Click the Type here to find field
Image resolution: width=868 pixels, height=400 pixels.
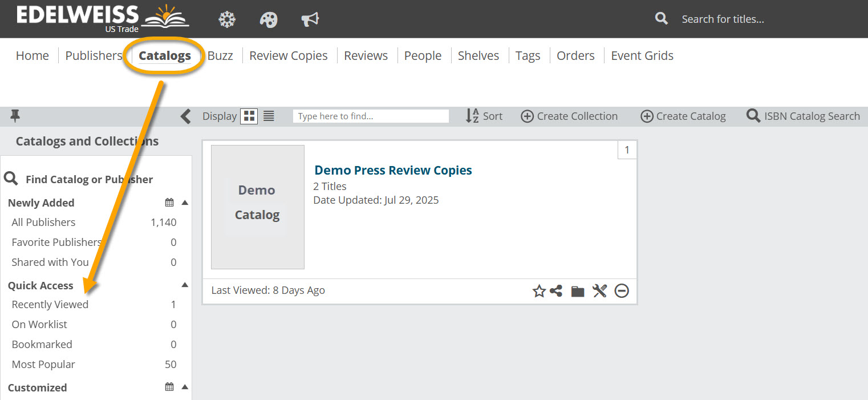click(371, 116)
